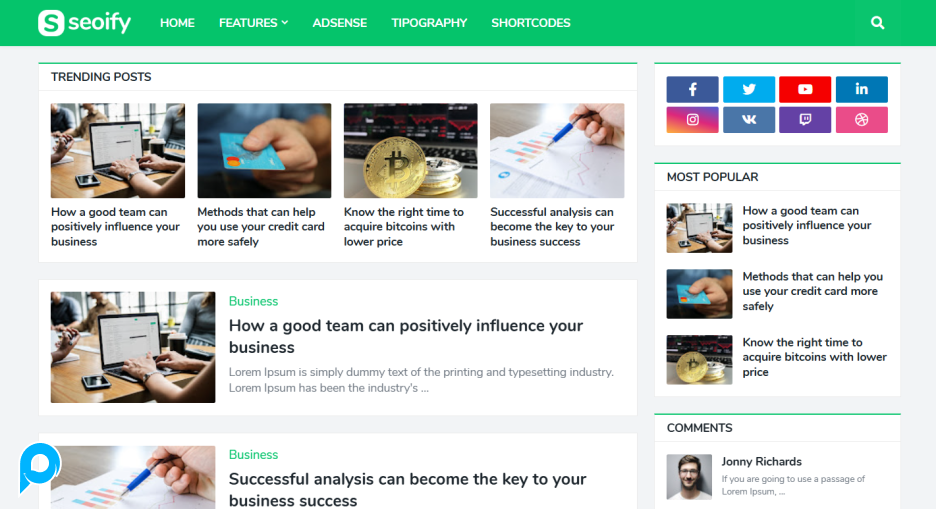Open the credit card post title in Most Popular
Image resolution: width=936 pixels, height=509 pixels.
[x=812, y=291]
